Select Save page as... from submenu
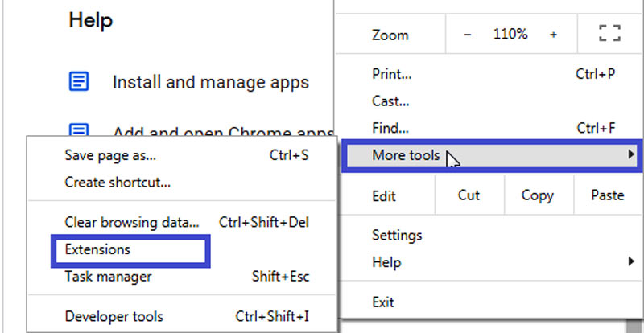This screenshot has width=644, height=333. click(x=110, y=155)
